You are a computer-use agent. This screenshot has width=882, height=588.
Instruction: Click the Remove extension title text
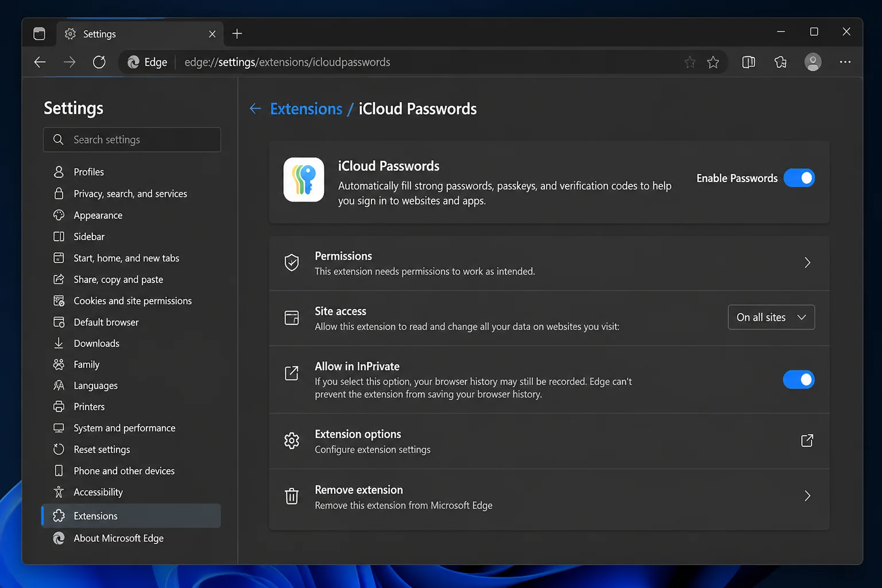[x=359, y=490]
